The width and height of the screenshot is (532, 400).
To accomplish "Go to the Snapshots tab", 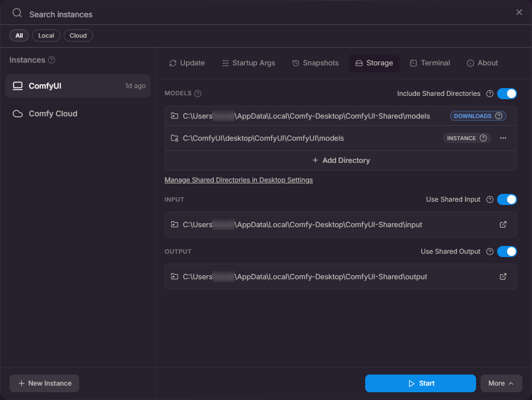I will [315, 63].
